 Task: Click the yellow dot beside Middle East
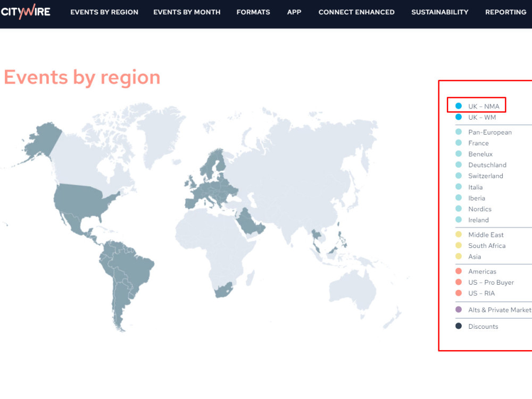tap(459, 234)
